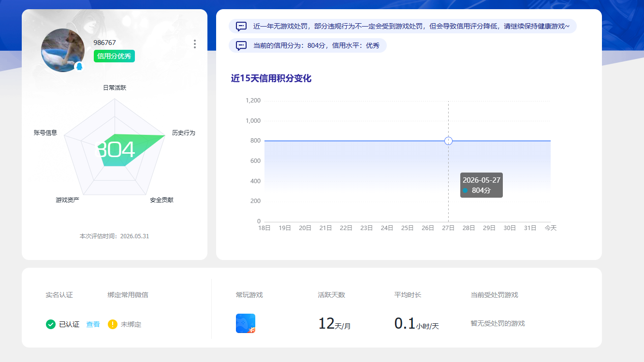Click the 近一年无游戏处罚 notice message
The width and height of the screenshot is (644, 362).
pos(403,26)
